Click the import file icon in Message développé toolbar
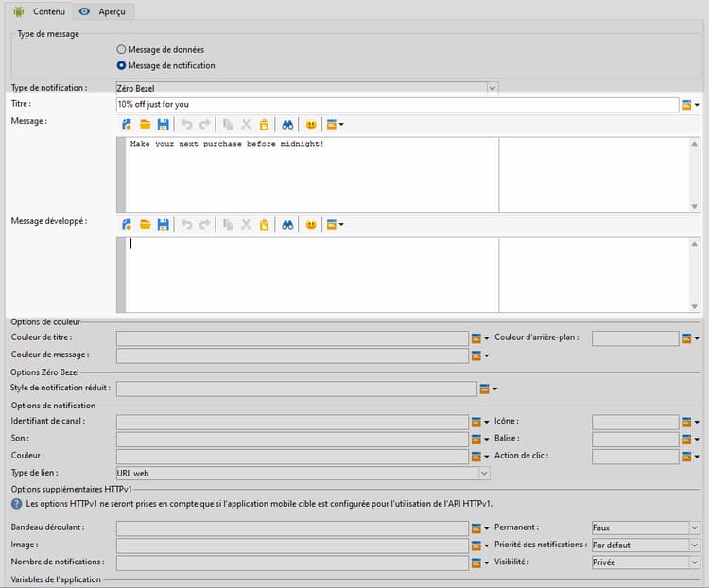The image size is (709, 588). (x=127, y=224)
